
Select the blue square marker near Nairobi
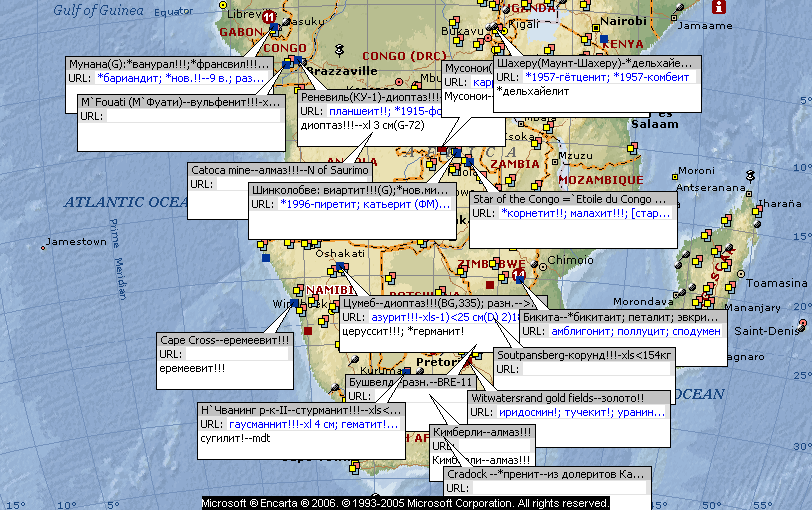(x=604, y=39)
